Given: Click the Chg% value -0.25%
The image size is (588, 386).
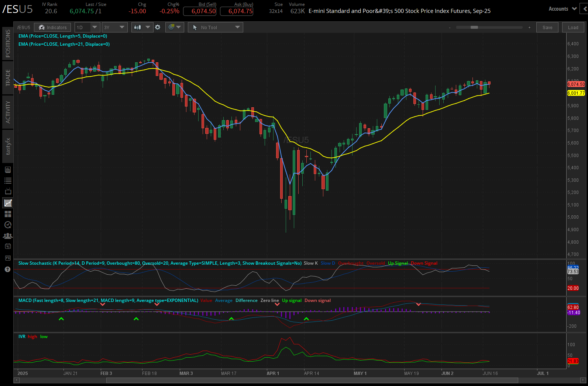Looking at the screenshot, I should (169, 11).
